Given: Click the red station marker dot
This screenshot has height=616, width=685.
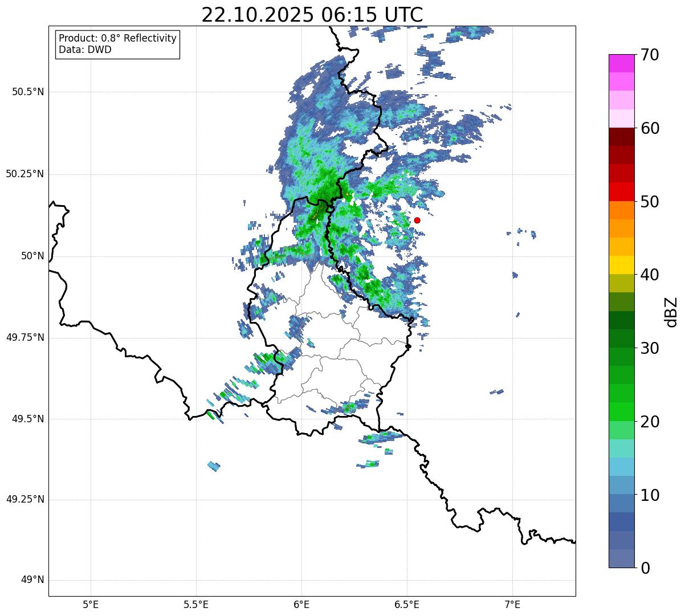Looking at the screenshot, I should pyautogui.click(x=417, y=220).
